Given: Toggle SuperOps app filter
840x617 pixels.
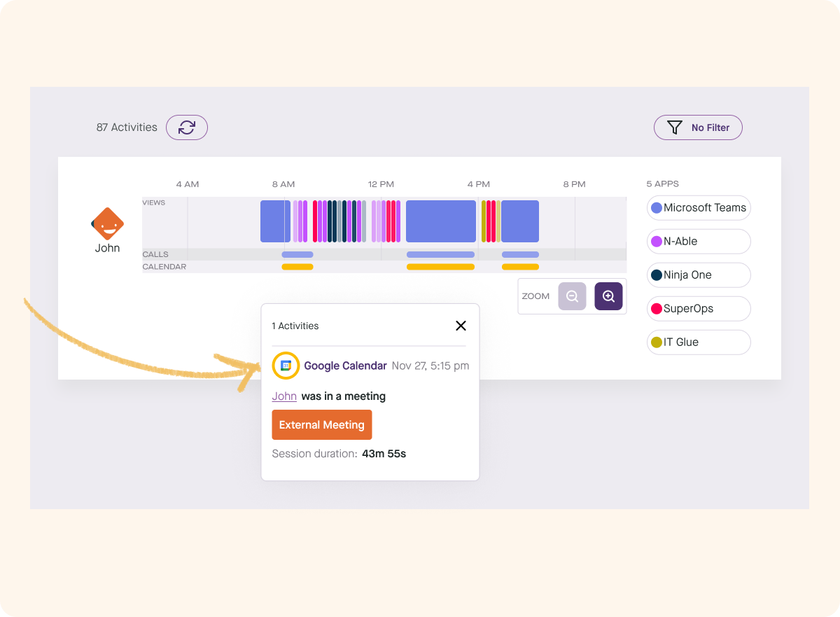Looking at the screenshot, I should (699, 308).
